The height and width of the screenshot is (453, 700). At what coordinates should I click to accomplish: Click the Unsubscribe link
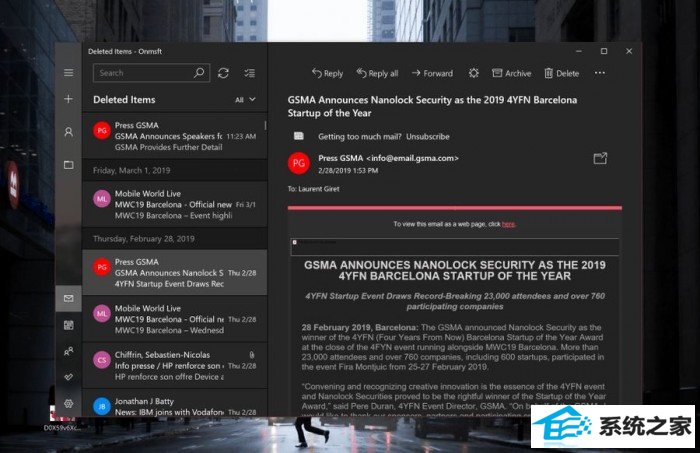[x=428, y=137]
